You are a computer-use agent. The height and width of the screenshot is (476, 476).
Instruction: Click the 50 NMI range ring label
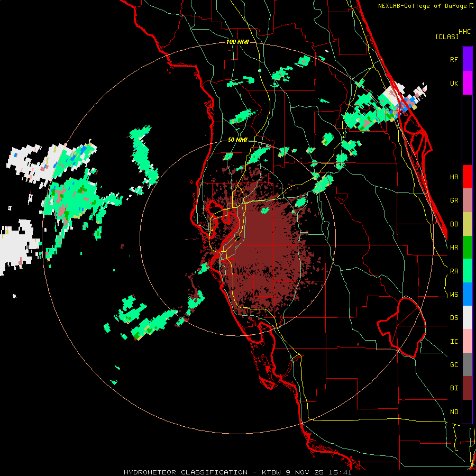tap(237, 140)
